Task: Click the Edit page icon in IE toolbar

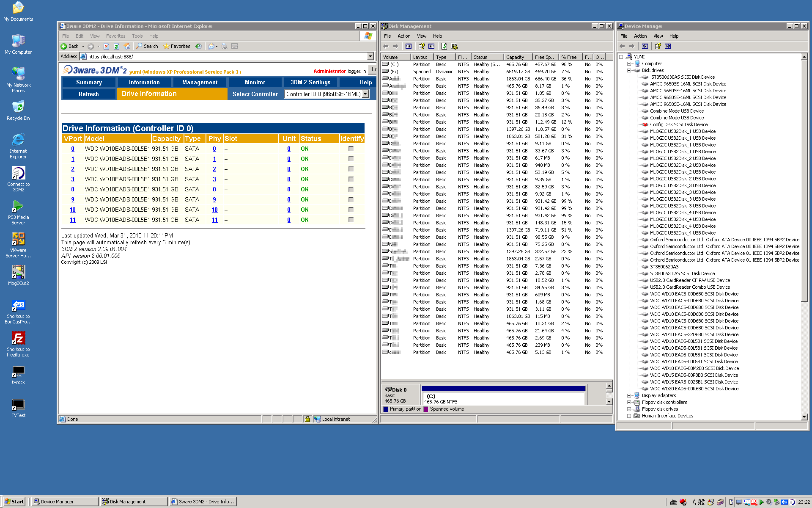Action: click(x=235, y=46)
